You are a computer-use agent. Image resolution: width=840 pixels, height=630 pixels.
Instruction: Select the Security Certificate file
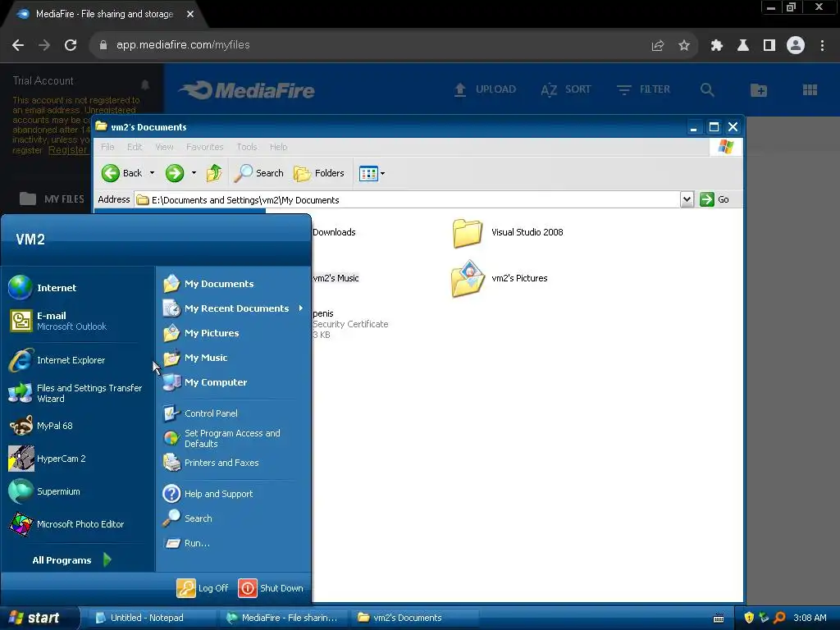coord(350,323)
